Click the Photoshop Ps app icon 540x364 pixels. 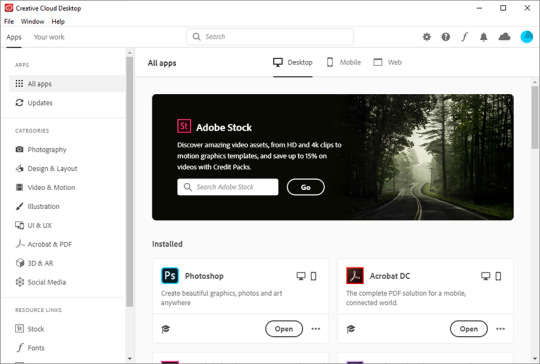coord(170,275)
